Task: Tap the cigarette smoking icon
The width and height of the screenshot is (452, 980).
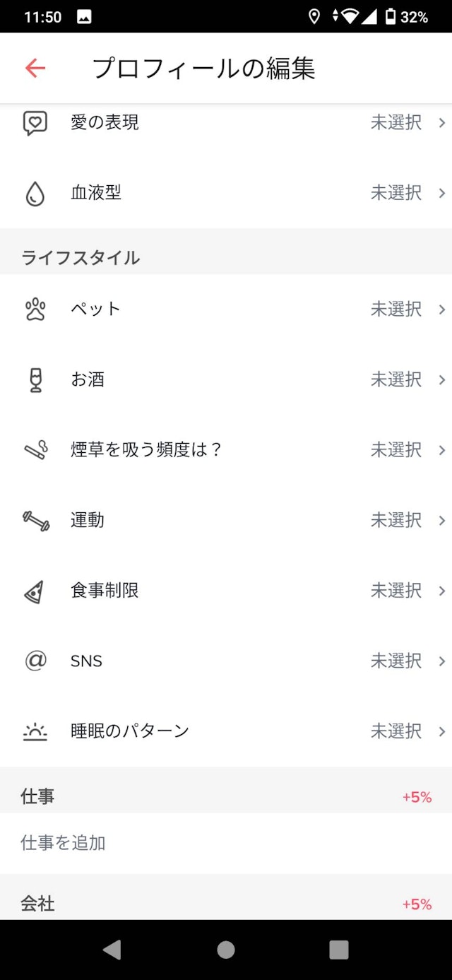Action: point(35,450)
